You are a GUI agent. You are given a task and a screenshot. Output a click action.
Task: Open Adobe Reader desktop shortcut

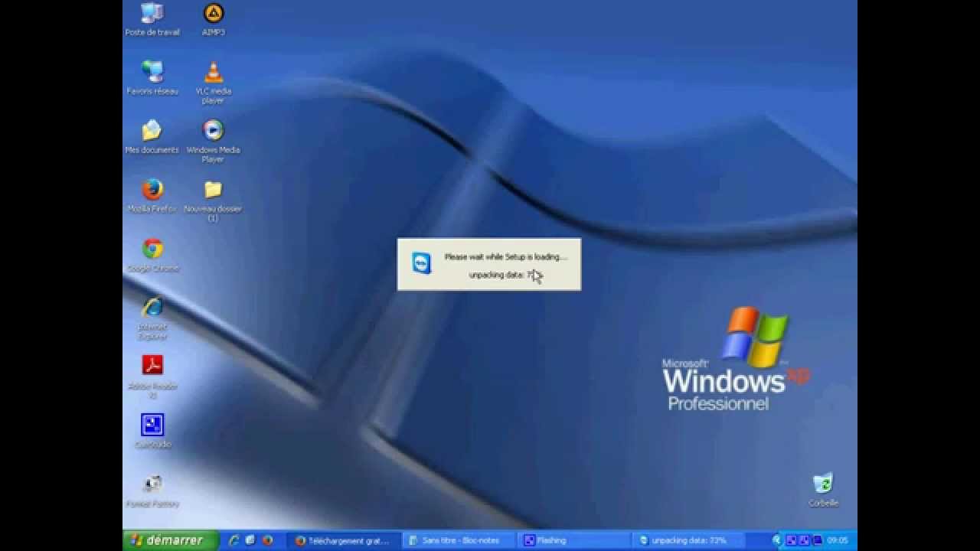coord(152,377)
